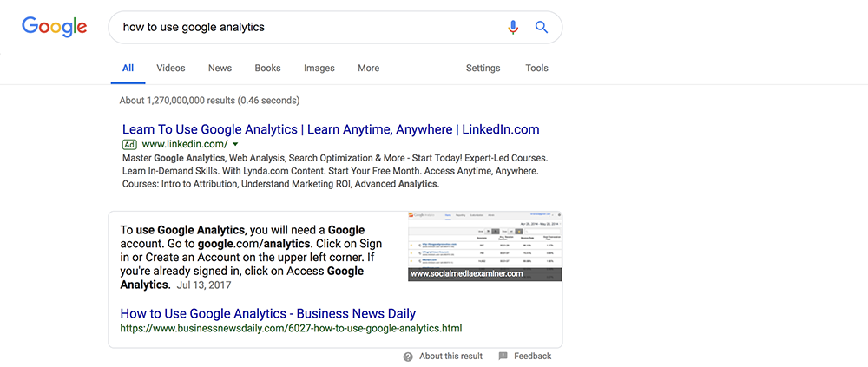Start voice search with microphone icon
This screenshot has width=868, height=367.
(513, 27)
